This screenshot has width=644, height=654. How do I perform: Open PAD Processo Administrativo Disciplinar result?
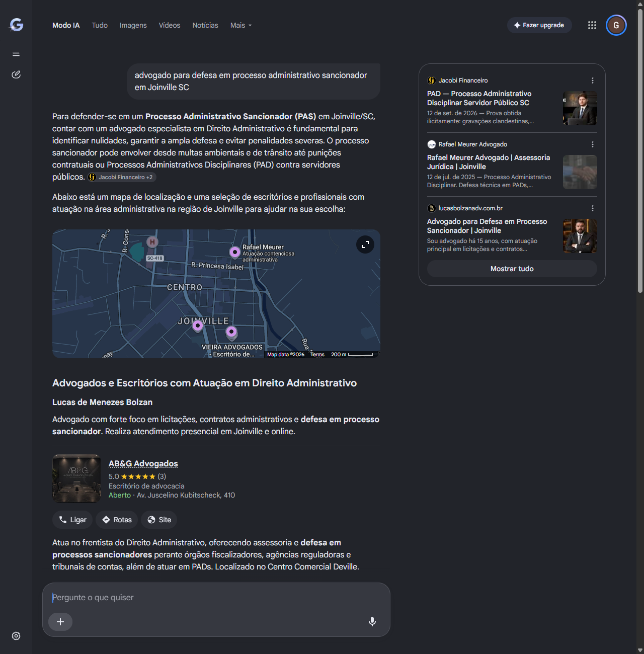click(479, 98)
